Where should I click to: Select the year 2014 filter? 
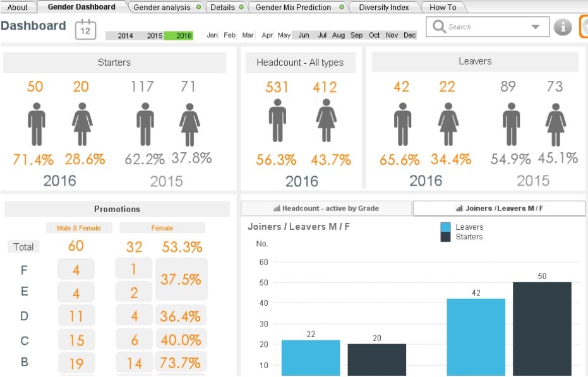125,35
